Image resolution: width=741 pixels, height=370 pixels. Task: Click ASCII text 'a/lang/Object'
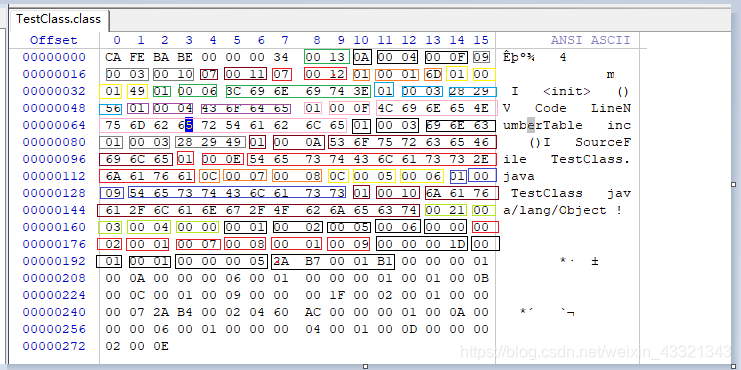[x=555, y=210]
